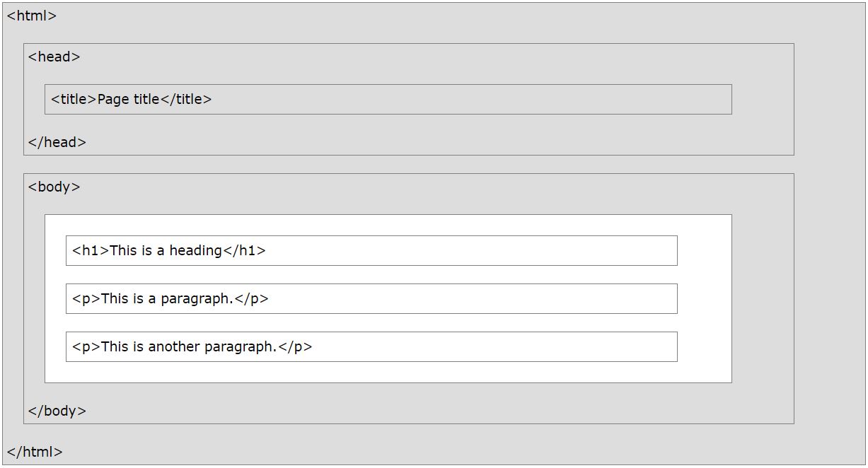Viewport: 868px width, 468px height.
Task: Click empty space right of the h1 text inside its box
Action: click(470, 250)
